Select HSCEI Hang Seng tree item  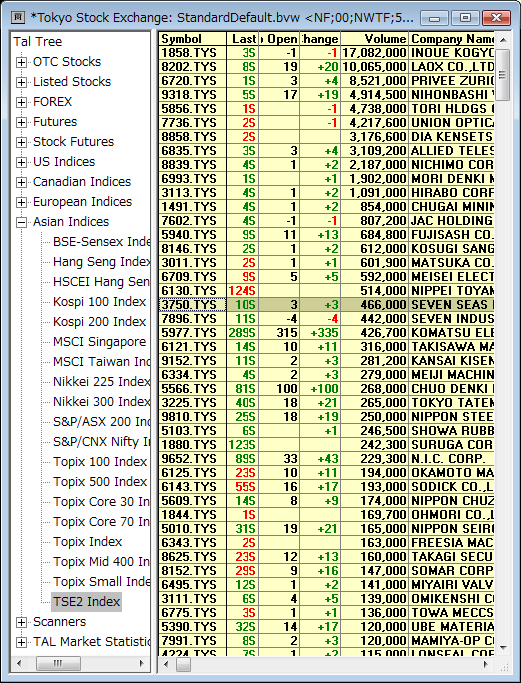101,282
